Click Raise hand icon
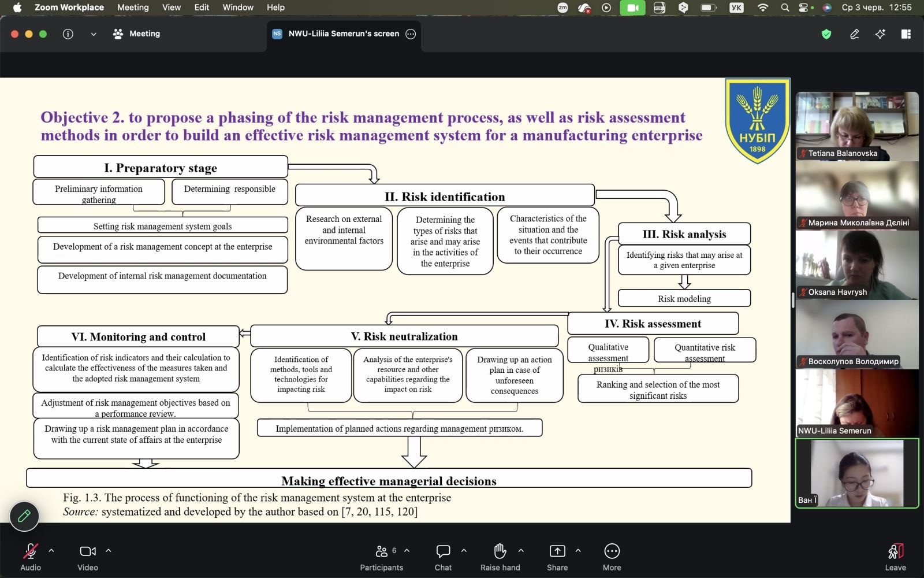Image resolution: width=924 pixels, height=578 pixels. (500, 551)
